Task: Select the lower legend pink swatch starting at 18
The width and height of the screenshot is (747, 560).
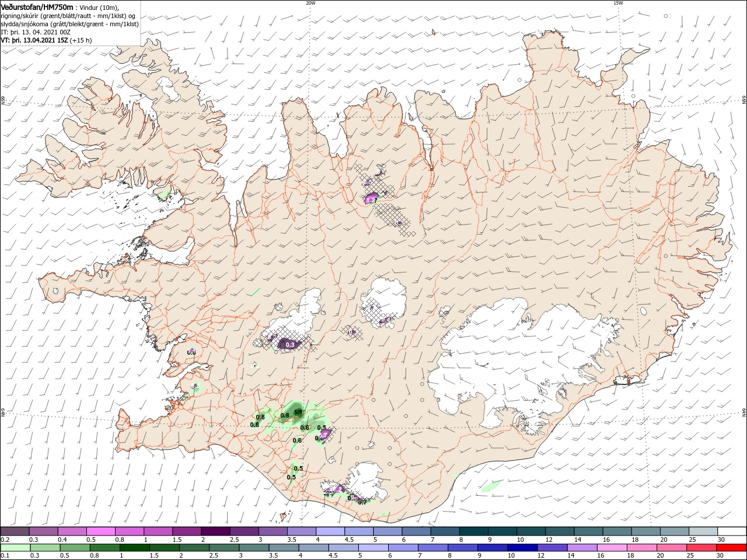Action: [x=641, y=548]
